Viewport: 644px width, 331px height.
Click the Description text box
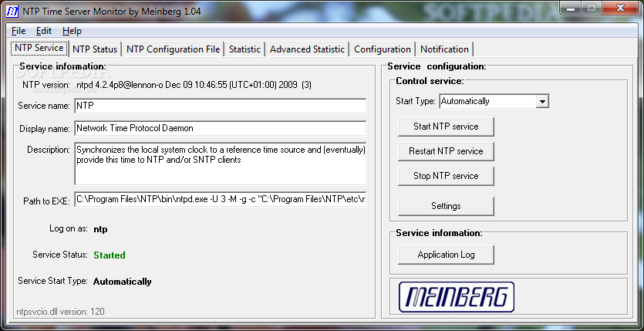pyautogui.click(x=220, y=164)
